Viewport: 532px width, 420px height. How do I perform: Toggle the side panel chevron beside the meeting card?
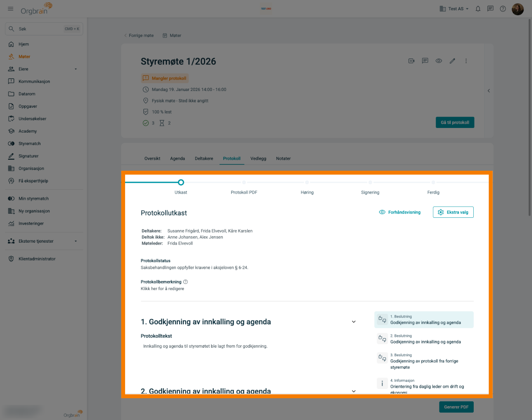point(489,91)
